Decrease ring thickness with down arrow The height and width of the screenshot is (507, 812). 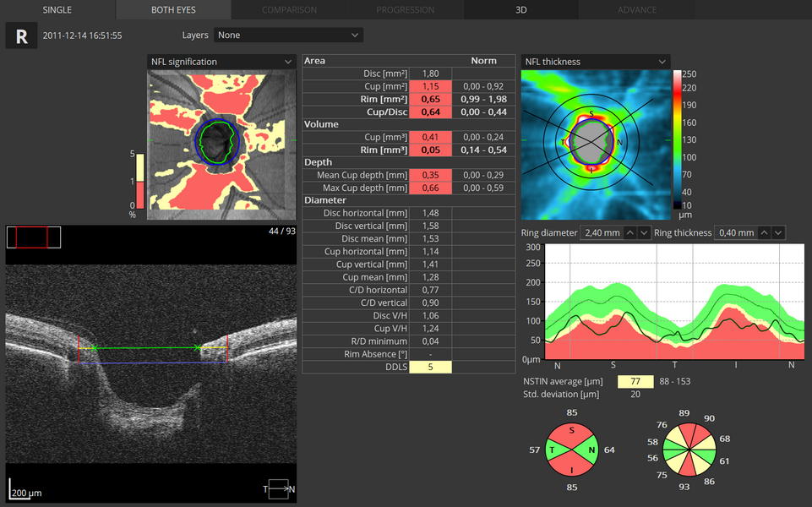tap(778, 232)
